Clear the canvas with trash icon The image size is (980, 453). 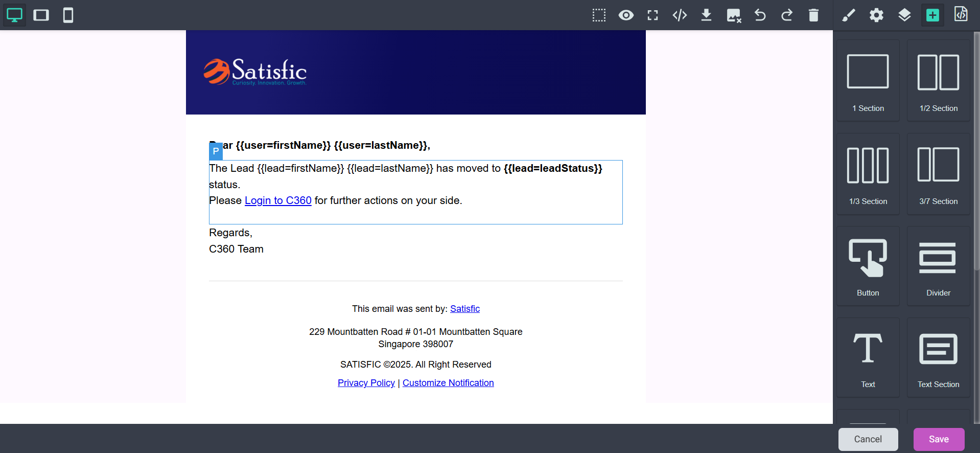tap(814, 15)
